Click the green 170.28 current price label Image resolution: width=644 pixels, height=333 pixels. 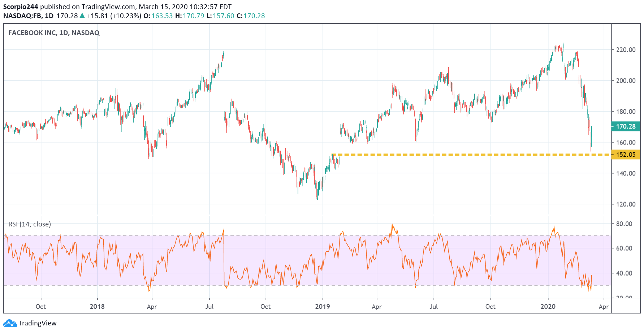pos(626,126)
